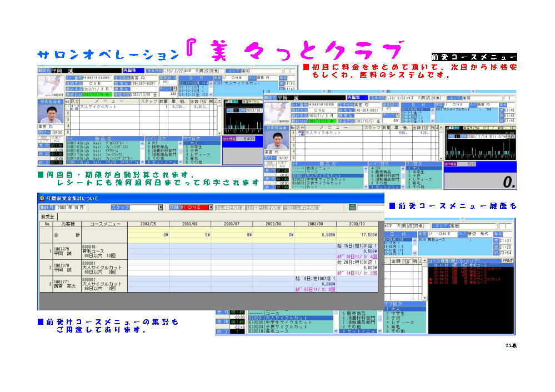The height and width of the screenshot is (392, 555).
Task: Click the 受付 button in top-left window
Action: pos(44,145)
